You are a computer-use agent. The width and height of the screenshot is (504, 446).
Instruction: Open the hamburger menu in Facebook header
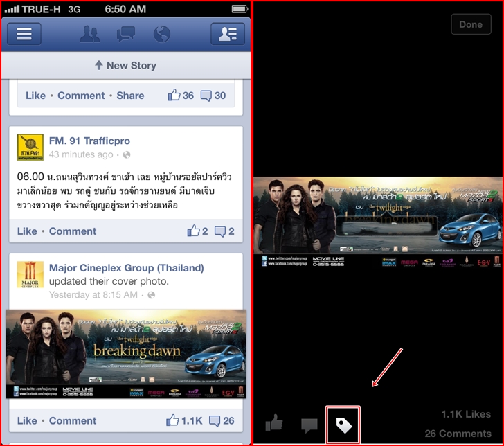[24, 34]
